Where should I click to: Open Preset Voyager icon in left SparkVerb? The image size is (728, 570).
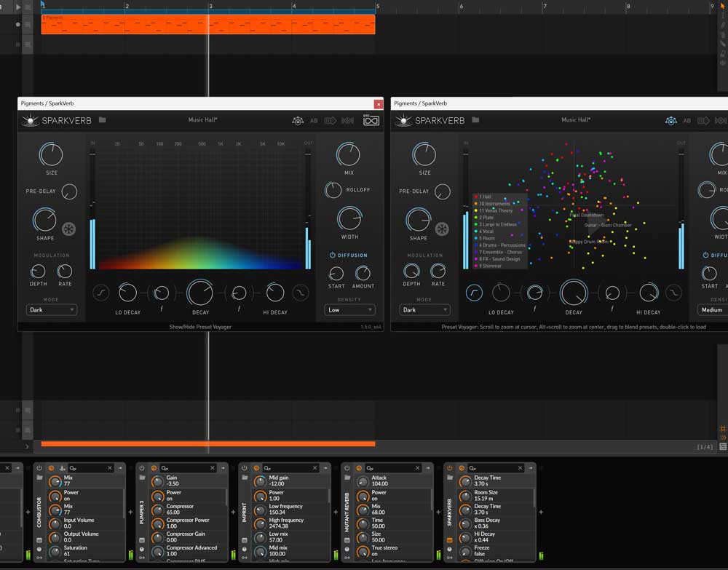click(x=298, y=121)
